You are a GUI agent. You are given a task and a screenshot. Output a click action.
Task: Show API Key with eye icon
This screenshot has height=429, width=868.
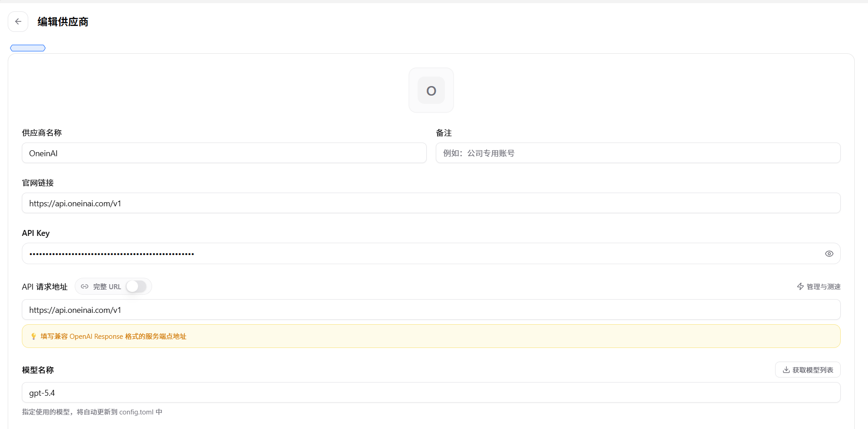click(829, 254)
